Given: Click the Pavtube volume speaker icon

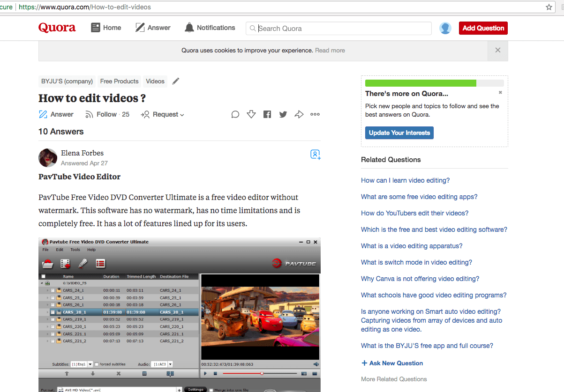Looking at the screenshot, I should [316, 364].
